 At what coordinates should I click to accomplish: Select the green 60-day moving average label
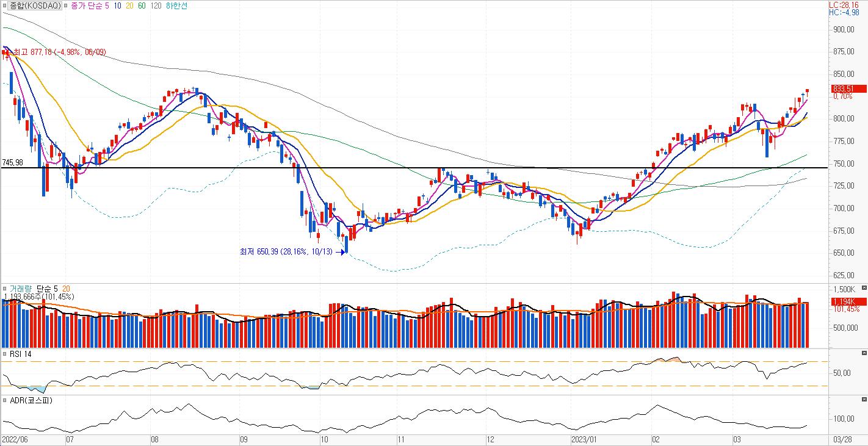coord(143,5)
